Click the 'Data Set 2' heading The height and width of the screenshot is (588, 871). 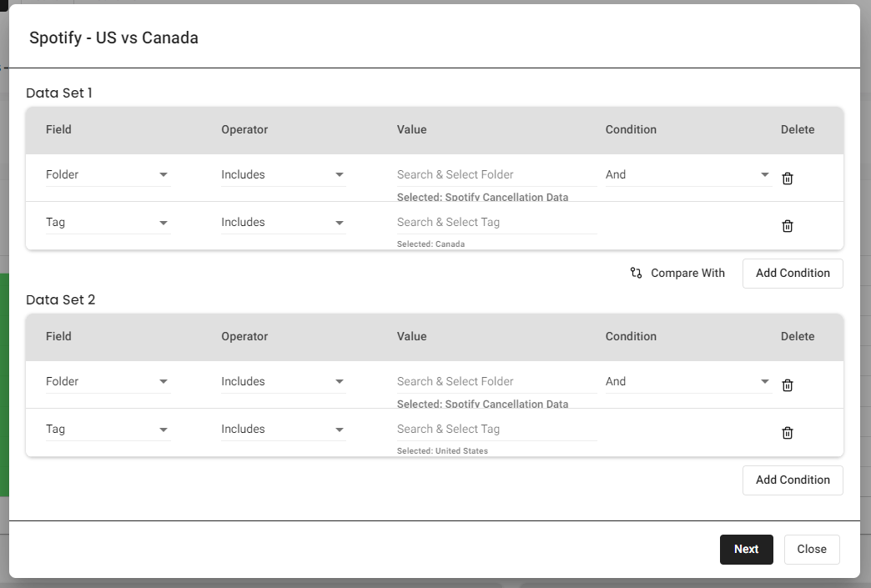[61, 299]
